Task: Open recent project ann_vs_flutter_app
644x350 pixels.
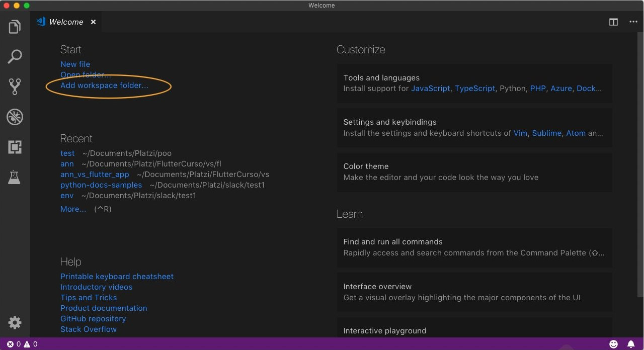Action: (x=95, y=174)
